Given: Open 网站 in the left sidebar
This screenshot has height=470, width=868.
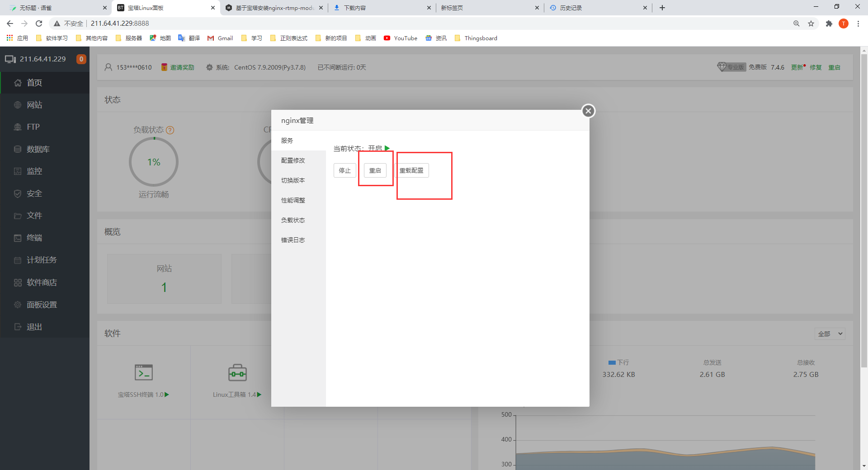Looking at the screenshot, I should click(x=34, y=105).
